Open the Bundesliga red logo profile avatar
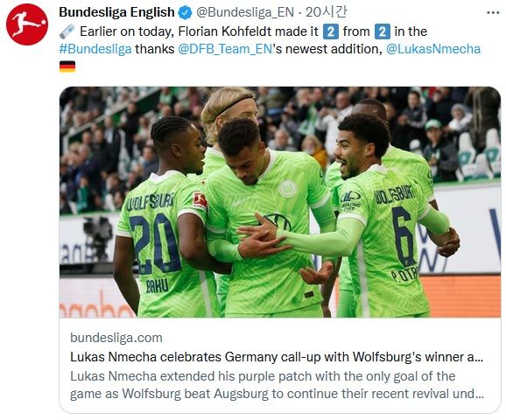The height and width of the screenshot is (420, 506). [x=27, y=24]
